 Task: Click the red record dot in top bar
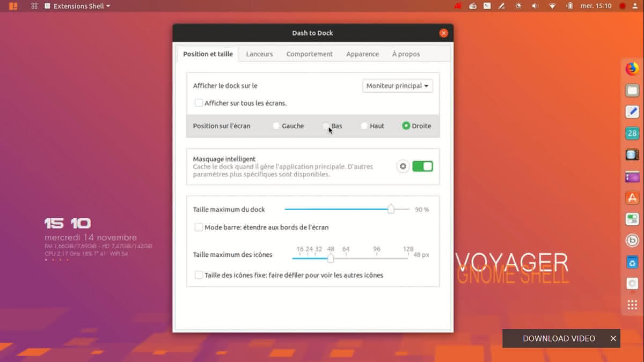pos(623,6)
